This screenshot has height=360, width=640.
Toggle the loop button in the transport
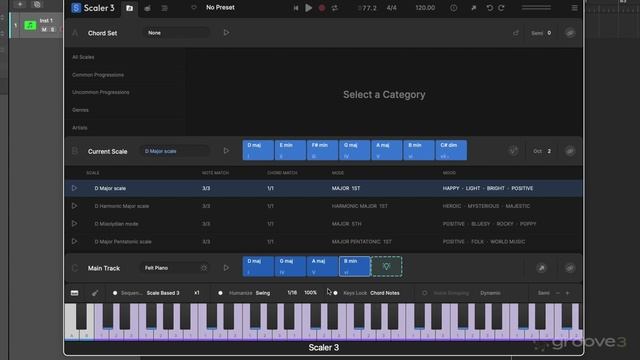point(335,8)
